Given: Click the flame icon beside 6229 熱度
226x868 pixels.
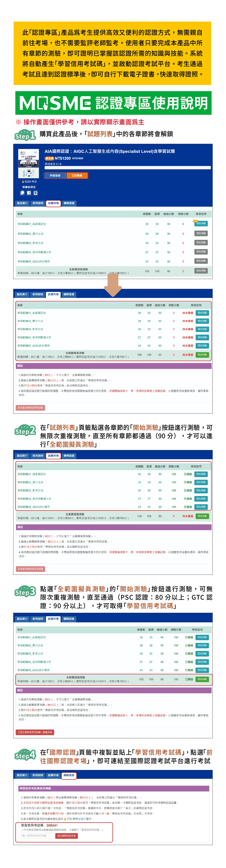Looking at the screenshot, I should pos(23,182).
